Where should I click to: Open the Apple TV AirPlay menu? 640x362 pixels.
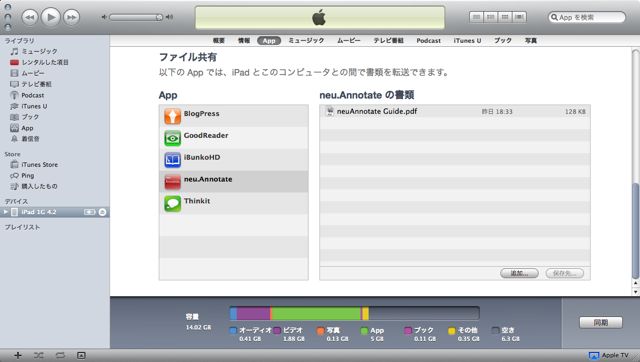(x=609, y=355)
